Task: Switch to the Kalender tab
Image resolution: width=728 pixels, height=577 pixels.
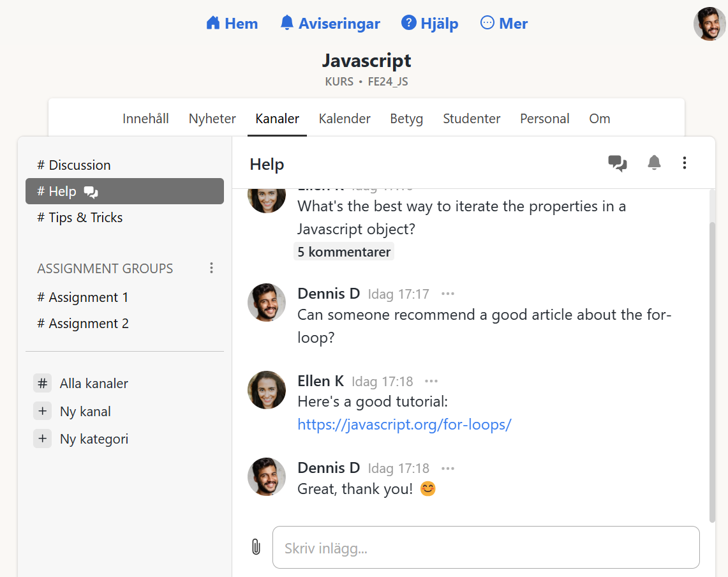Action: [x=345, y=119]
